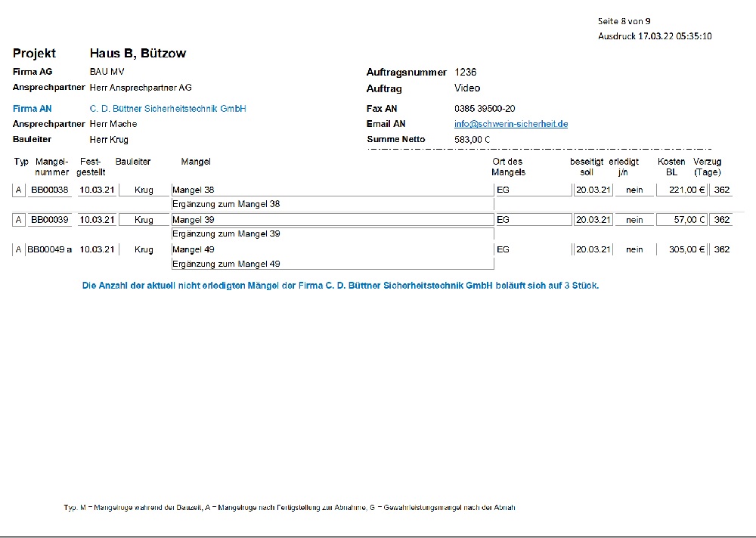756x538 pixels.
Task: Click the BB00049 a defect number
Action: point(49,249)
